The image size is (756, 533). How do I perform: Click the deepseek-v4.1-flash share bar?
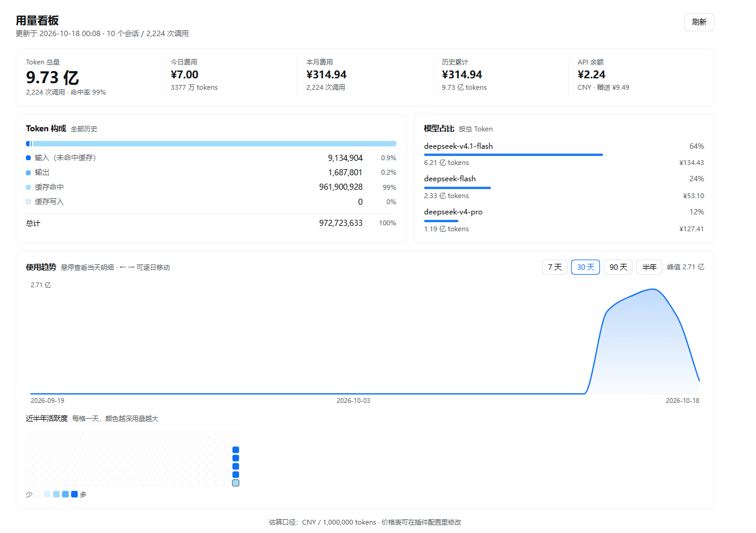[x=513, y=155]
